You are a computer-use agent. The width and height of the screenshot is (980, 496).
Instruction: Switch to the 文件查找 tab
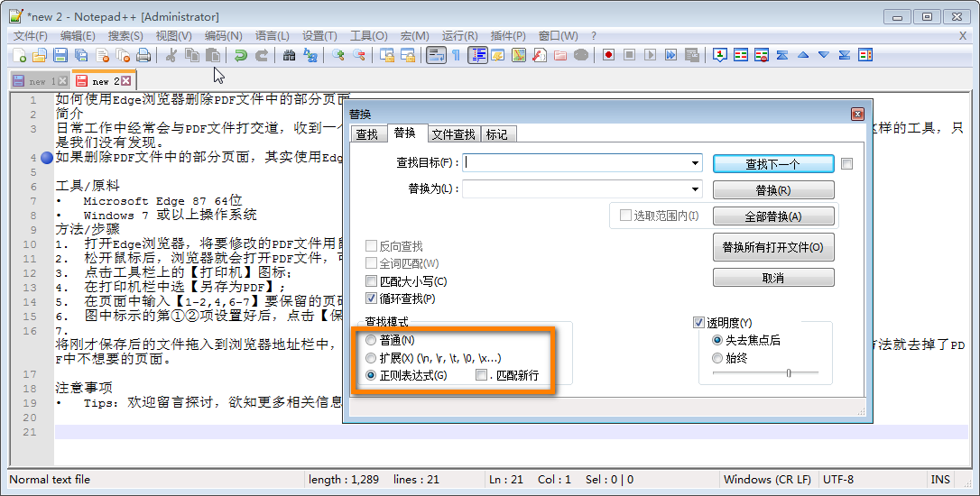(454, 134)
